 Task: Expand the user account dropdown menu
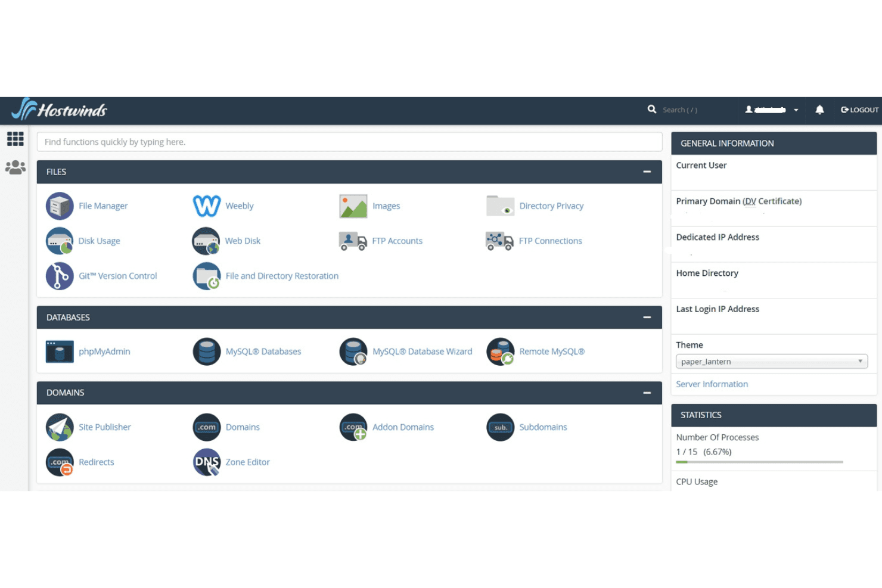771,110
